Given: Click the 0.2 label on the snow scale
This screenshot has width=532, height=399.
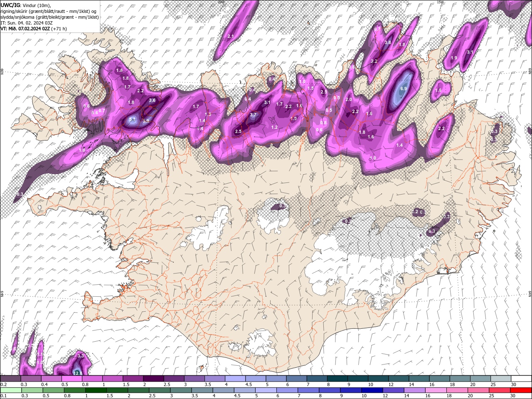Looking at the screenshot, I should (3, 384).
